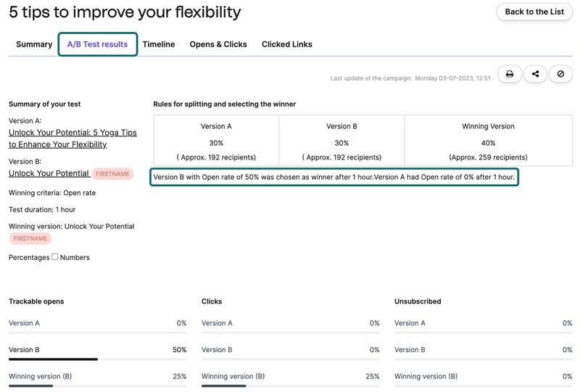Click the Version A 30% split cell
This screenshot has height=392, width=580.
tap(216, 142)
